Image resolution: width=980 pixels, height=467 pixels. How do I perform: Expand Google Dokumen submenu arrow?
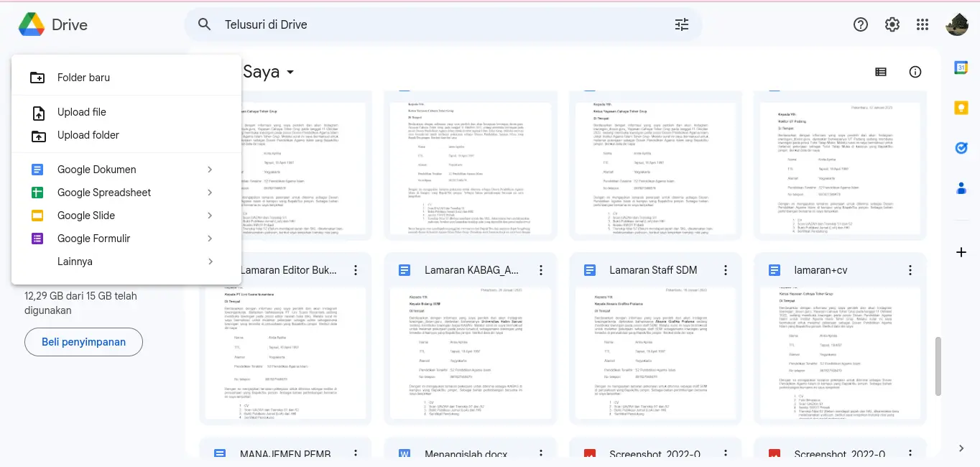210,170
